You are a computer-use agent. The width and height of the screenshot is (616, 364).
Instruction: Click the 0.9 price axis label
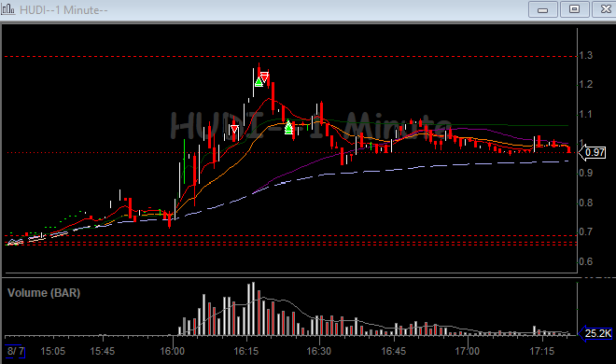tap(586, 173)
